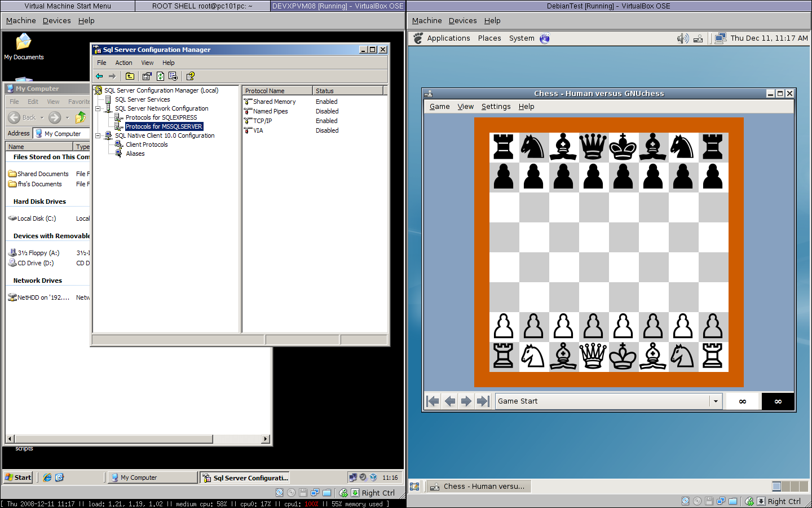Click the Export List toolbar icon
This screenshot has width=812, height=508.
(173, 76)
